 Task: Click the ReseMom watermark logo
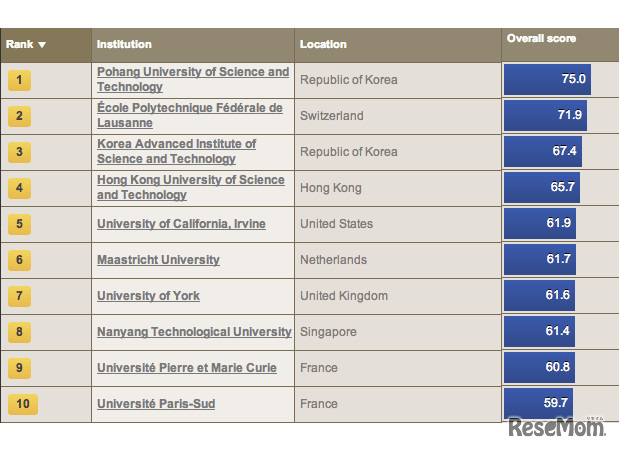click(x=556, y=427)
